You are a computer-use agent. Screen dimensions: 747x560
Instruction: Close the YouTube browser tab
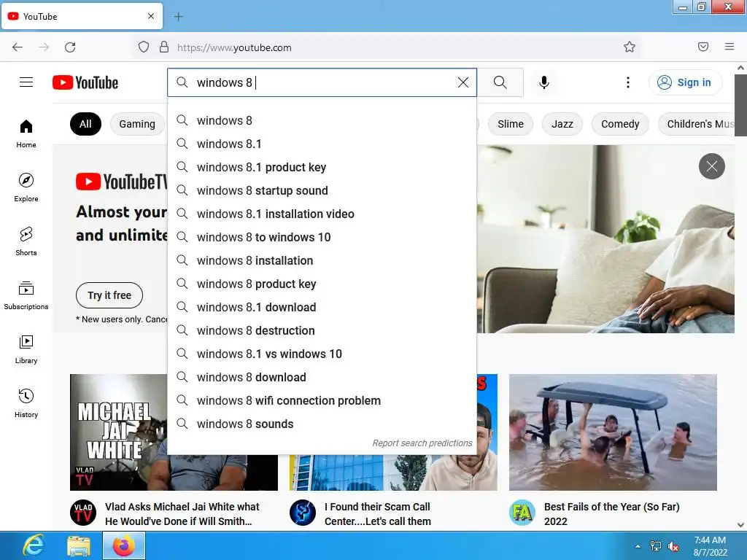[151, 16]
